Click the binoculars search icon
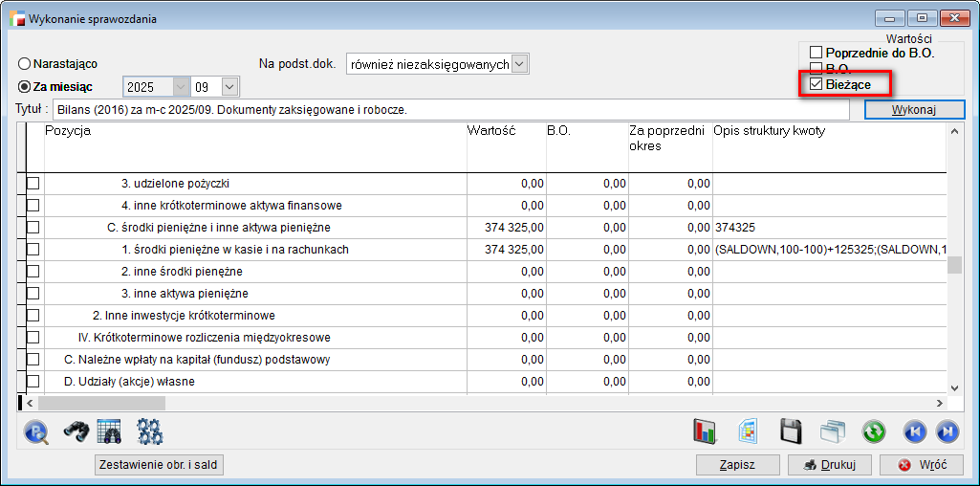 (76, 431)
